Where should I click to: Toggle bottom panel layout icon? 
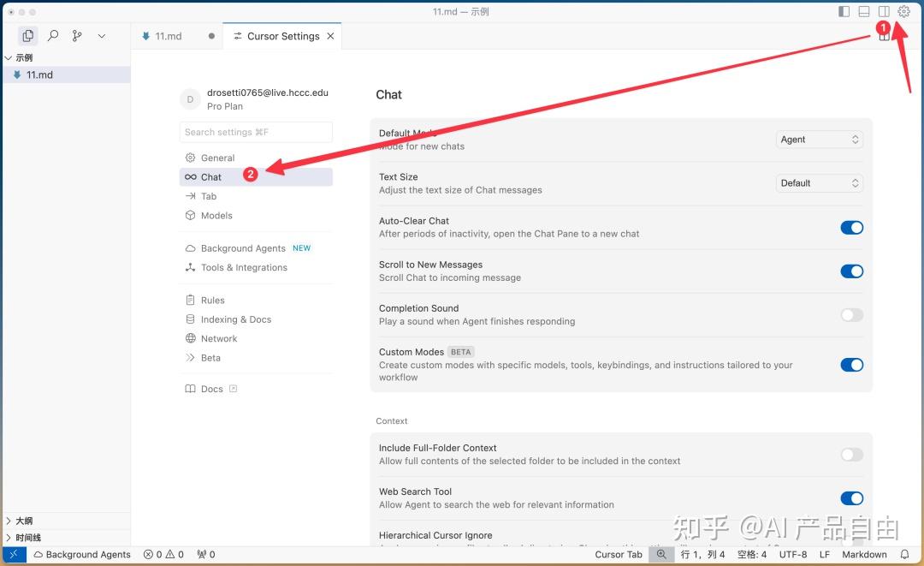(864, 11)
